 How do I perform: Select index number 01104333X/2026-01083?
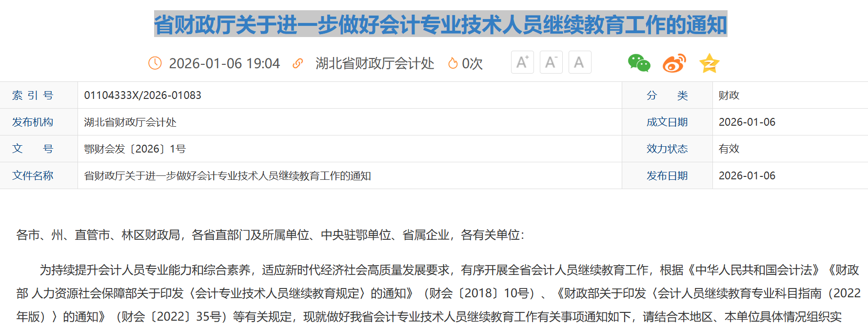tap(142, 96)
